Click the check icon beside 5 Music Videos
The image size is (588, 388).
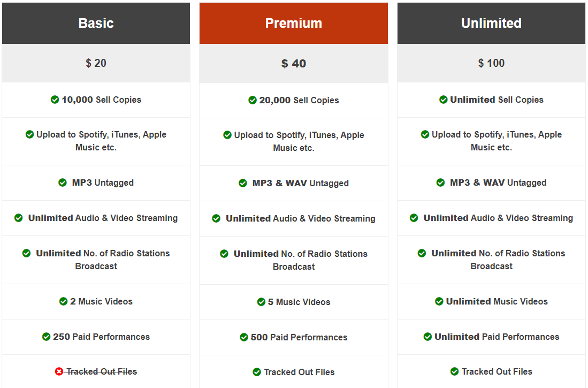[x=262, y=302]
